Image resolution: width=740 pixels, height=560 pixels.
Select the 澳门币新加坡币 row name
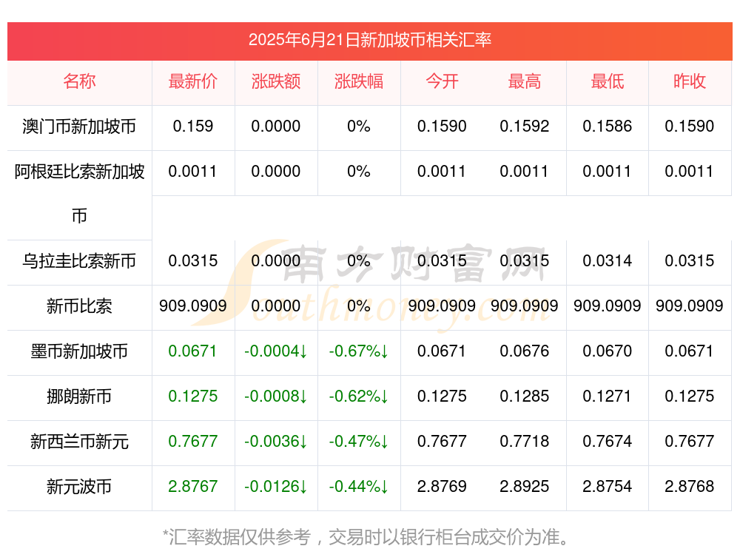click(x=79, y=126)
